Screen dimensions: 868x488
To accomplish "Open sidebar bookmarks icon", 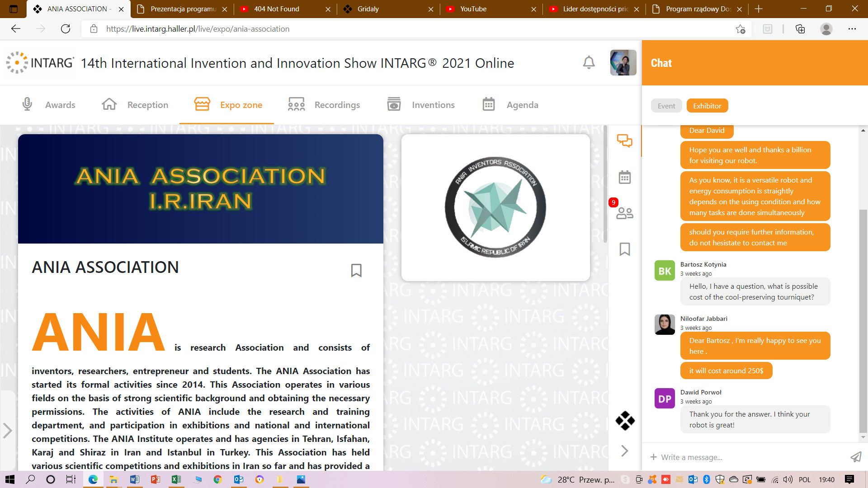I will coord(625,249).
